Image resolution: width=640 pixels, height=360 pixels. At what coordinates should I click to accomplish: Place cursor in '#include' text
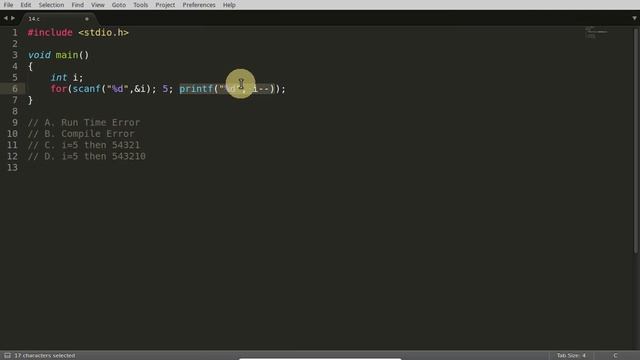coord(50,33)
